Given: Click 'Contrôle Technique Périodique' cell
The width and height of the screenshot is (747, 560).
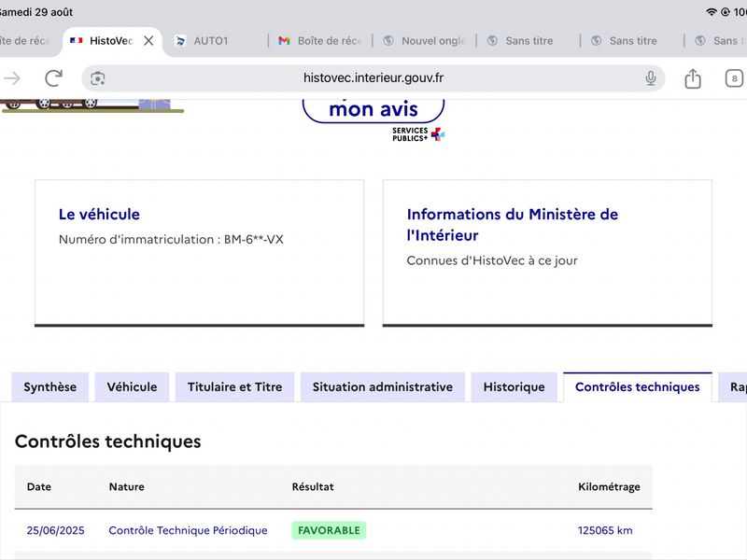Looking at the screenshot, I should coord(189,530).
